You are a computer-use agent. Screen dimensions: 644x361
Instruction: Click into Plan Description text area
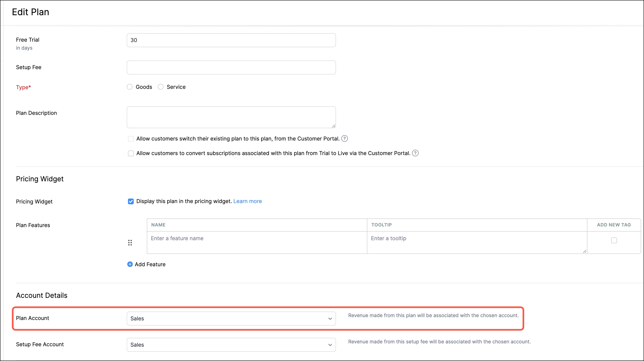[231, 117]
